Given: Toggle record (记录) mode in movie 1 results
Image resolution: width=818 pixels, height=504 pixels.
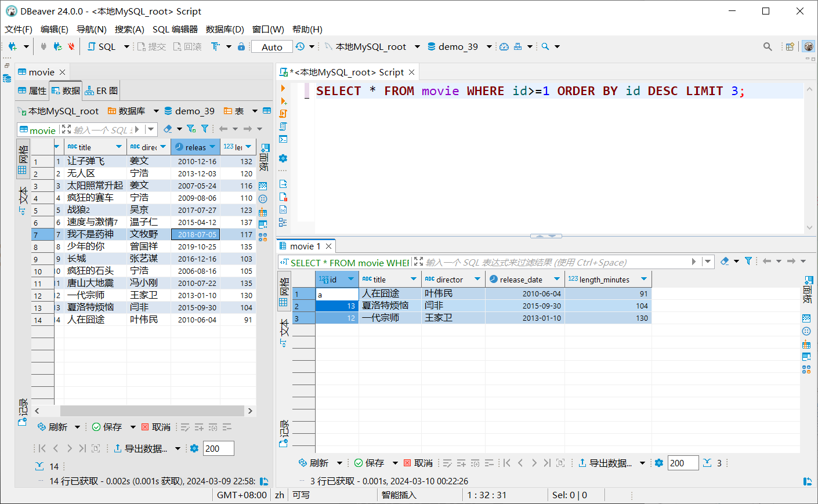Looking at the screenshot, I should [x=284, y=433].
